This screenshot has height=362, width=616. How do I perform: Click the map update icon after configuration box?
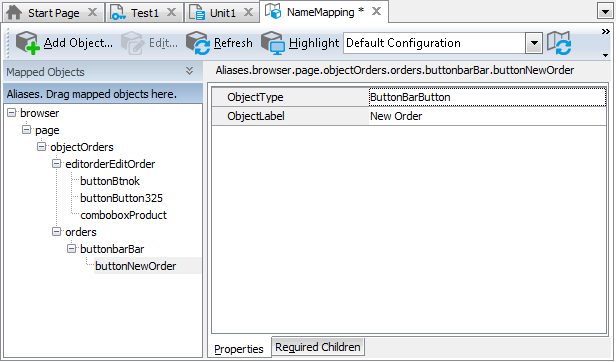click(x=559, y=42)
